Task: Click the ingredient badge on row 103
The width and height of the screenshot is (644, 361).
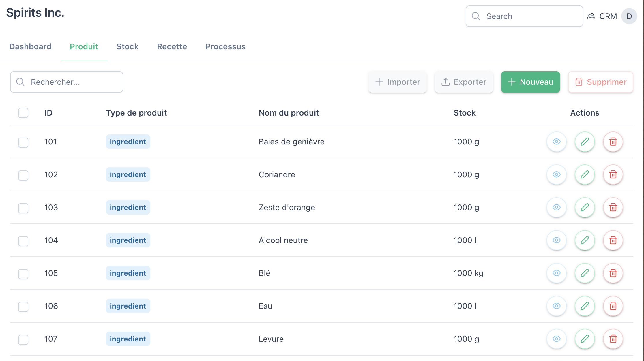Action: (128, 207)
